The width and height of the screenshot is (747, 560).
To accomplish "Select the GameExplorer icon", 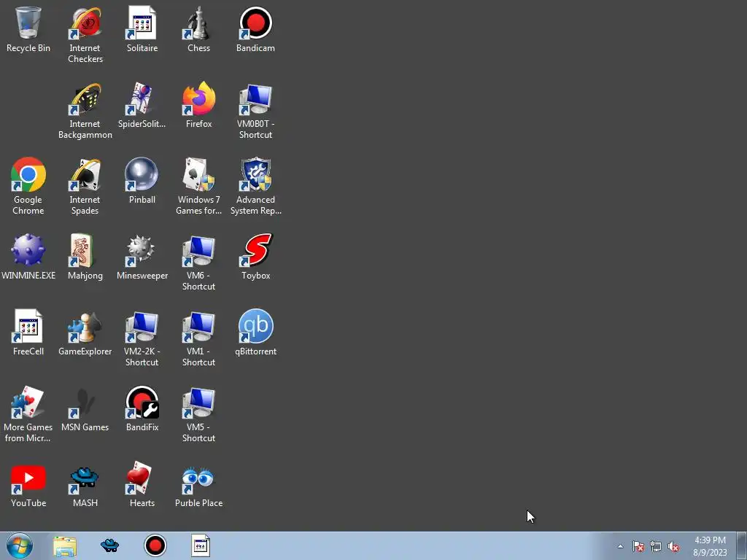I will [85, 332].
